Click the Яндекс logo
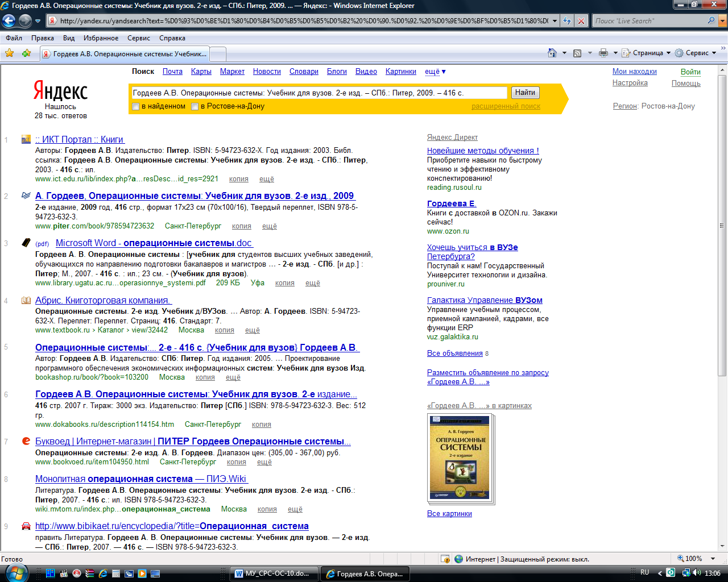728x582 pixels. 60,91
